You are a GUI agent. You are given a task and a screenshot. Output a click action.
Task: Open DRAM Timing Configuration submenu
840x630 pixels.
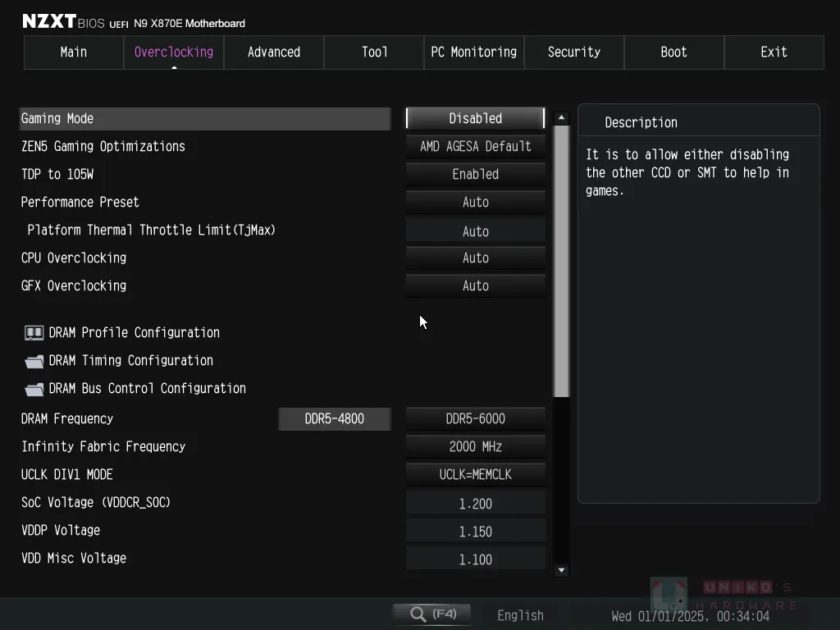coord(130,361)
